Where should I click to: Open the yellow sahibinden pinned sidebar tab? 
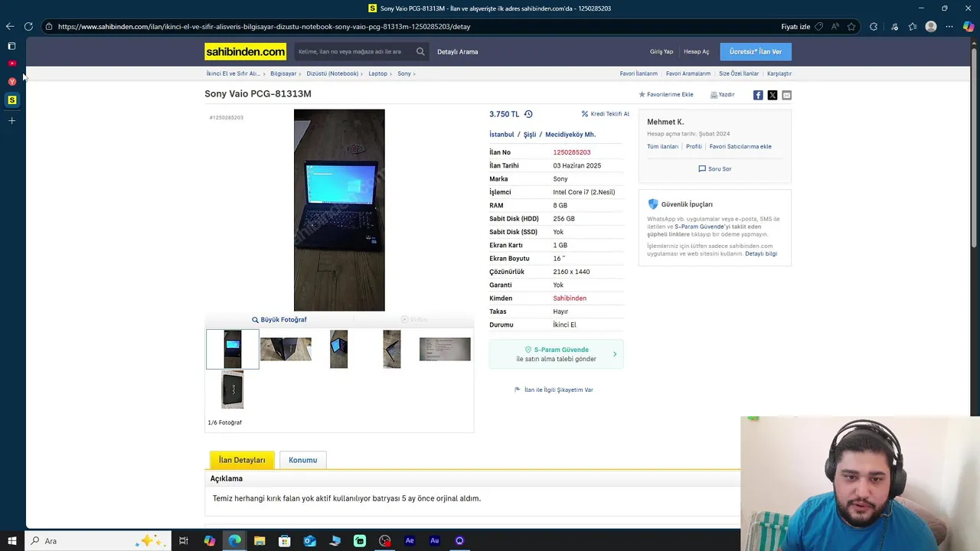tap(11, 100)
